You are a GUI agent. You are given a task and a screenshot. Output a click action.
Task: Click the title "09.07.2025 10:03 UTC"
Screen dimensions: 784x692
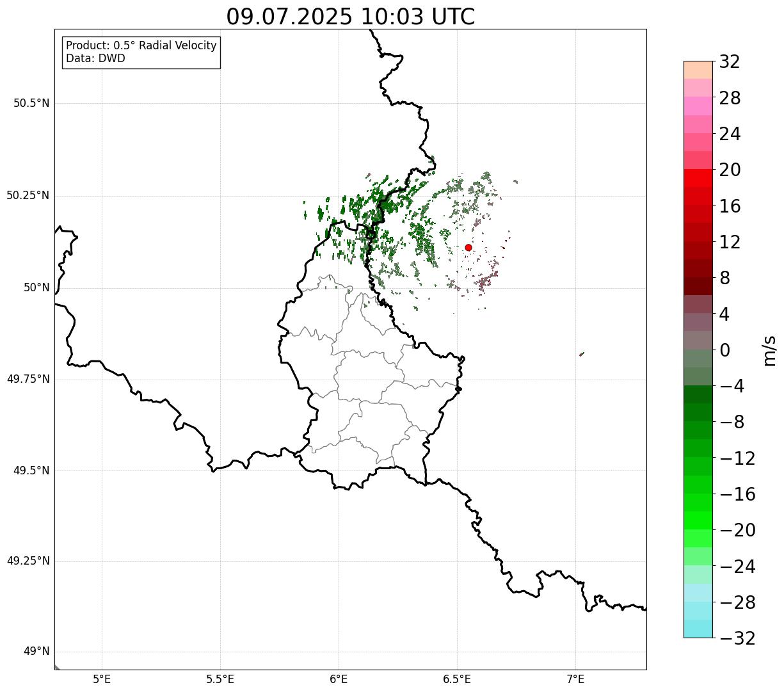[x=351, y=17]
